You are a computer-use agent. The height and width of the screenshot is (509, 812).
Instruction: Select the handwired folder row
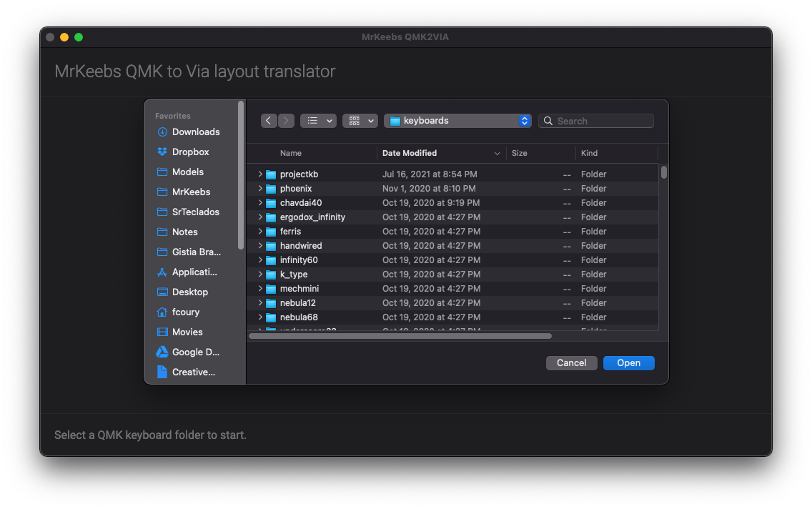click(453, 246)
